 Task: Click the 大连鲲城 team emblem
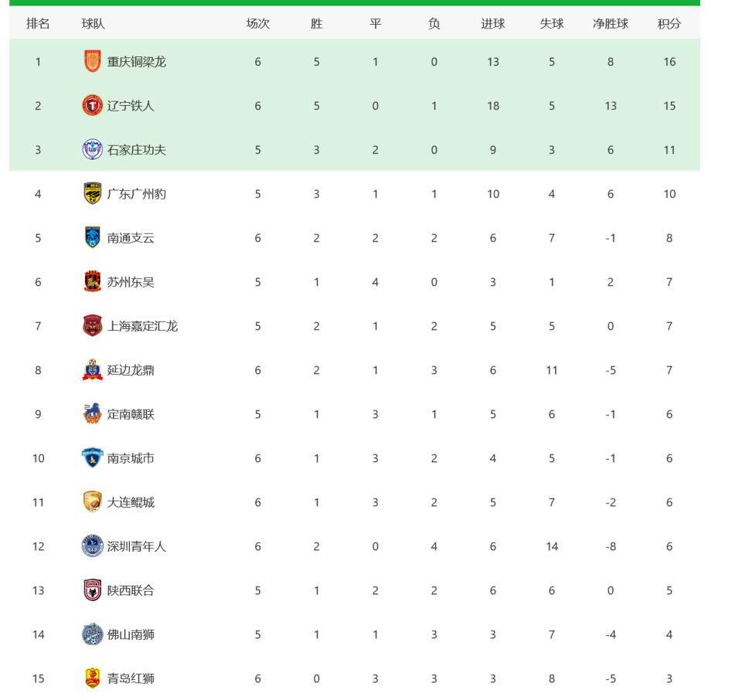pos(92,502)
